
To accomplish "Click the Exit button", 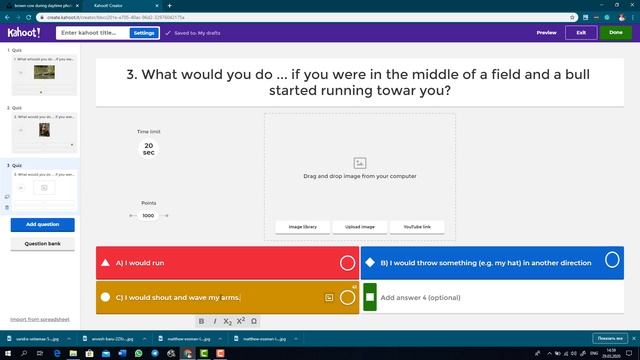I will coord(581,33).
